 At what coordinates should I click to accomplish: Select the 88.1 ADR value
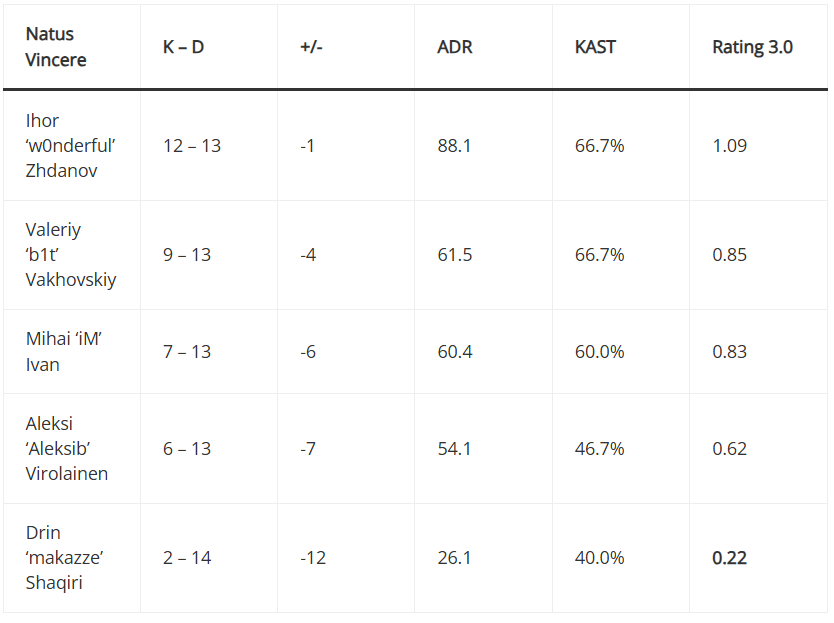click(454, 146)
